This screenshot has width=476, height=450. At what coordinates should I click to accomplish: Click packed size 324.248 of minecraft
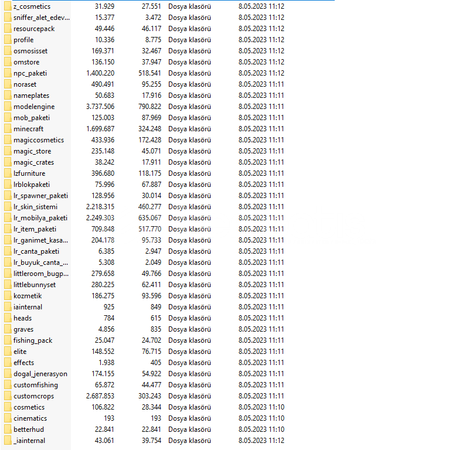tap(149, 129)
